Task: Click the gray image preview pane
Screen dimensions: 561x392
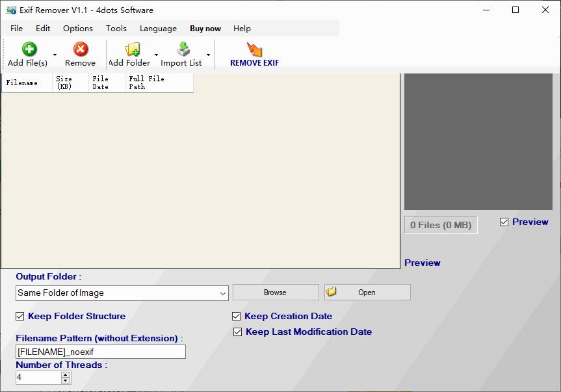Action: point(478,142)
